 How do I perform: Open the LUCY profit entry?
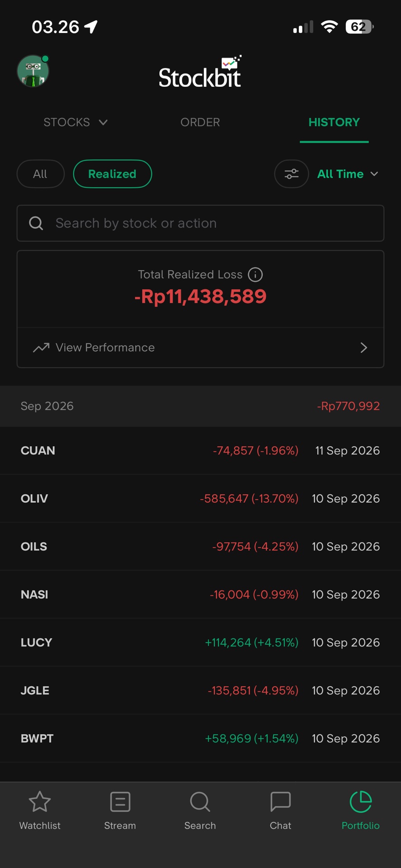(x=200, y=642)
